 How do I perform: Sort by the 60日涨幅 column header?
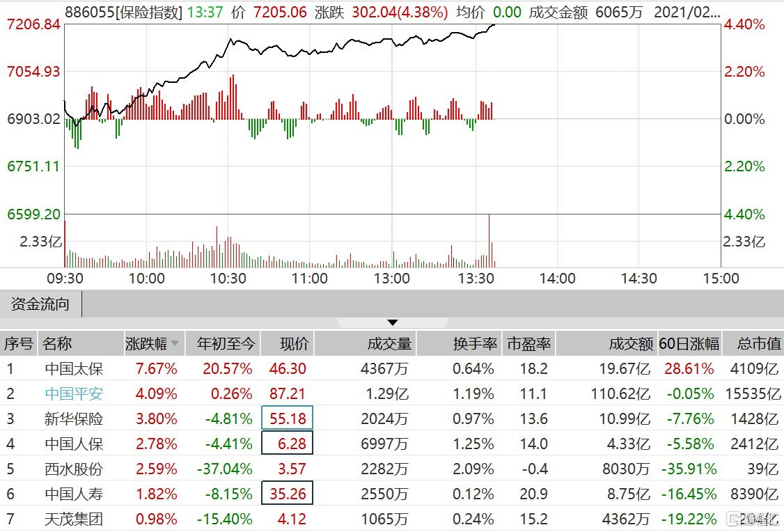[689, 343]
